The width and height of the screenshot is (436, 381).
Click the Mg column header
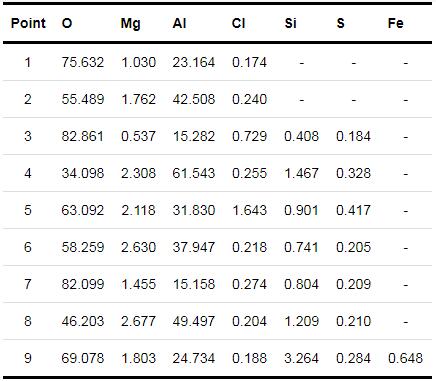click(130, 24)
